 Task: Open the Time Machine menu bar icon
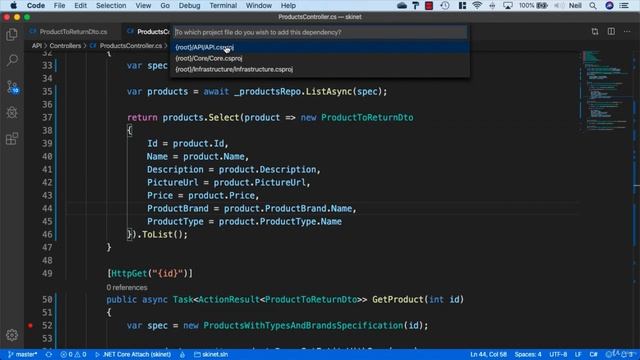(x=445, y=5)
